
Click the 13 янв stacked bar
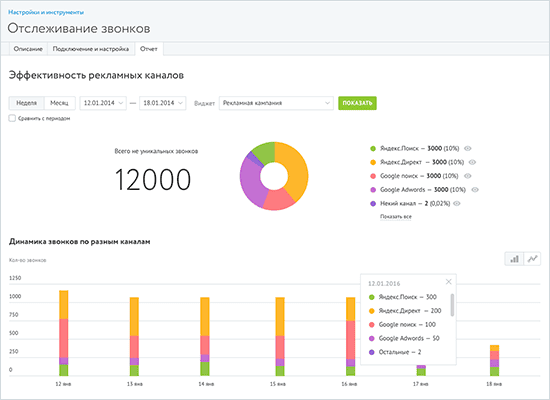(x=134, y=336)
